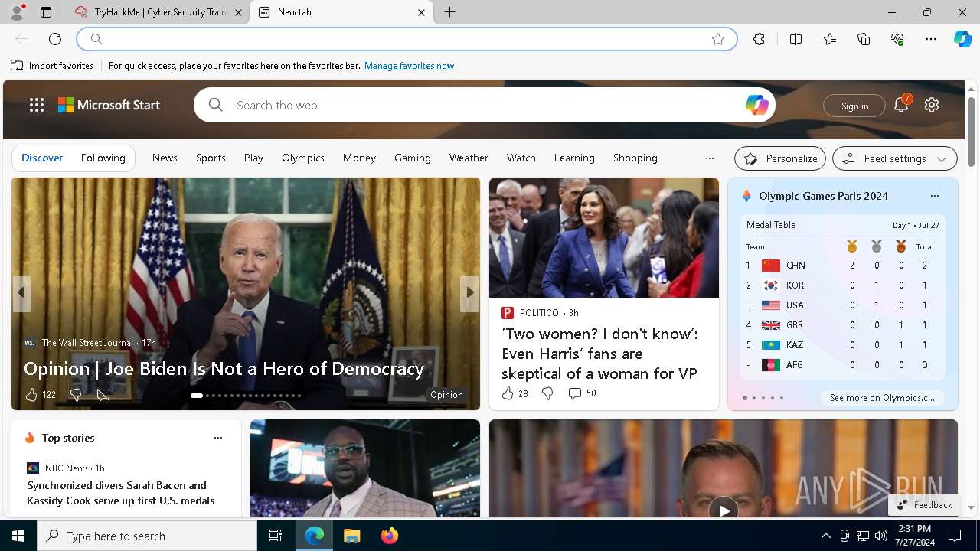
Task: Open the Edge profile icon
Action: click(16, 12)
